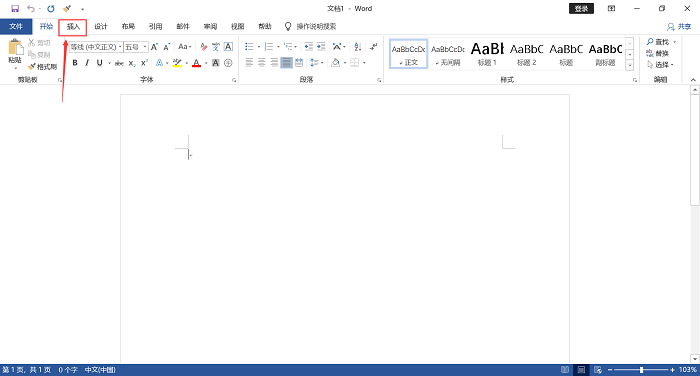Viewport: 700px width, 376px height.
Task: Toggle character shading button
Action: click(x=216, y=63)
